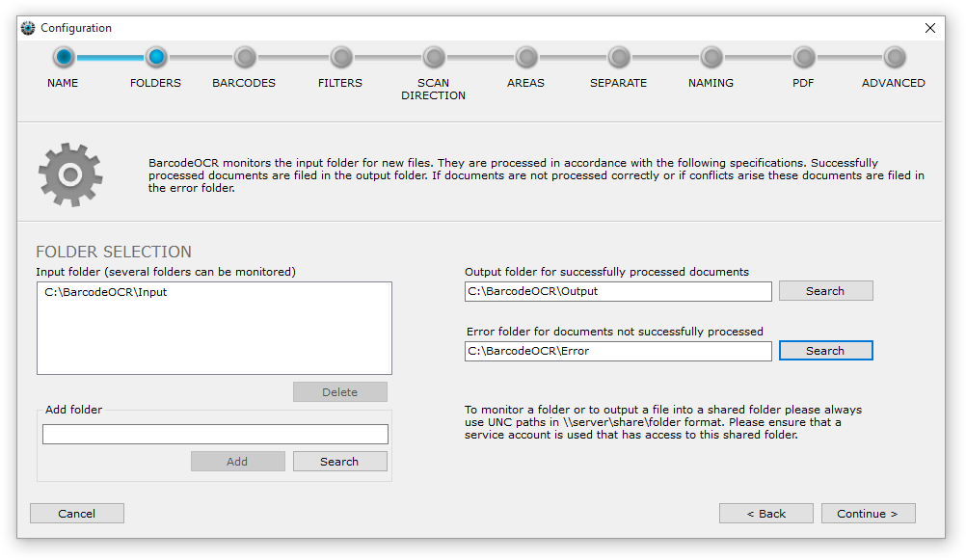The width and height of the screenshot is (966, 560).
Task: Jump to the BARCODES step circle
Action: (245, 57)
